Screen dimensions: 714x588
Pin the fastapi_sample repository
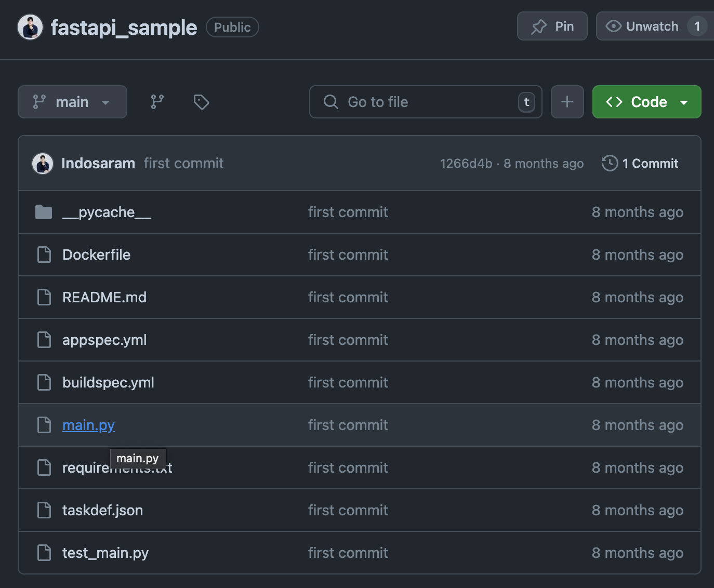click(x=552, y=26)
